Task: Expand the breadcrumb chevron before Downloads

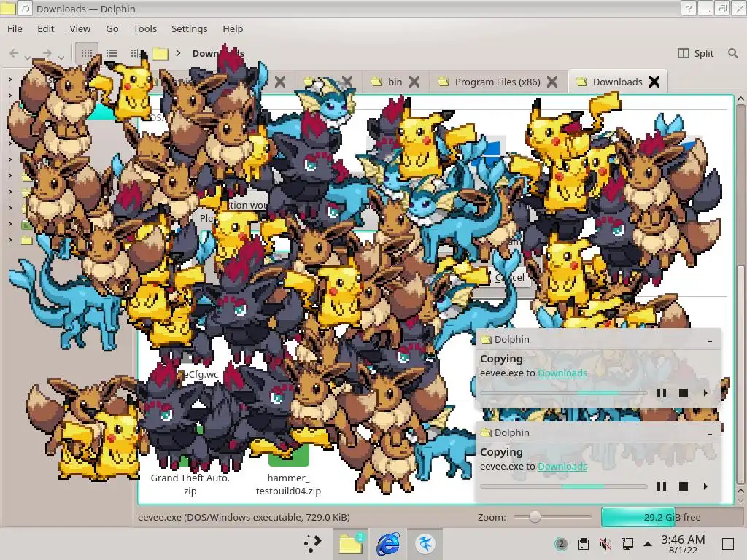Action: [178, 53]
